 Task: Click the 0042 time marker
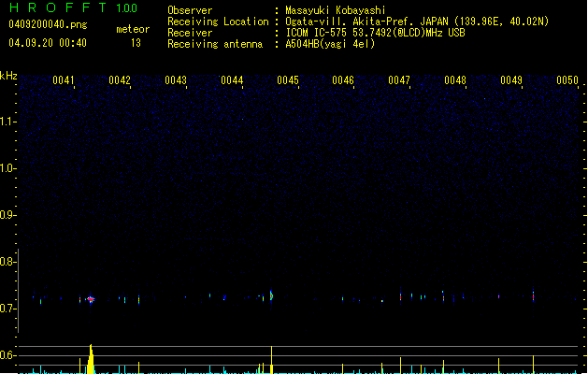click(120, 80)
